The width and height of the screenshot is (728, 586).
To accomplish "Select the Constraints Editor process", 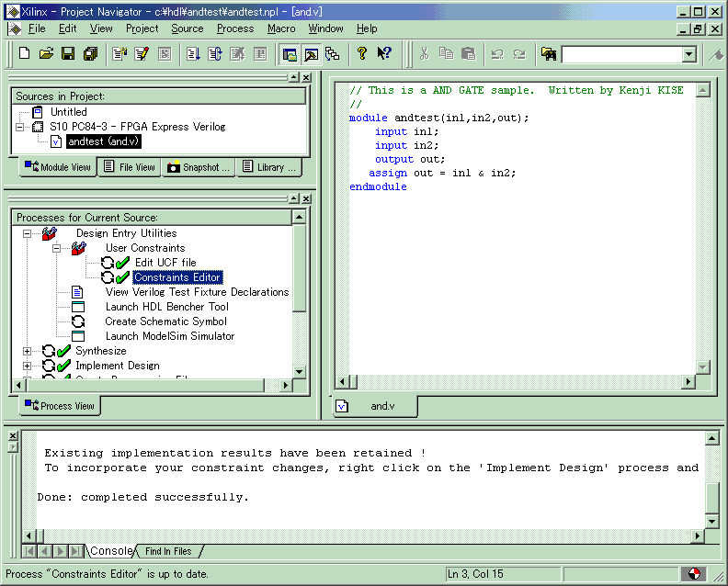I will point(177,277).
